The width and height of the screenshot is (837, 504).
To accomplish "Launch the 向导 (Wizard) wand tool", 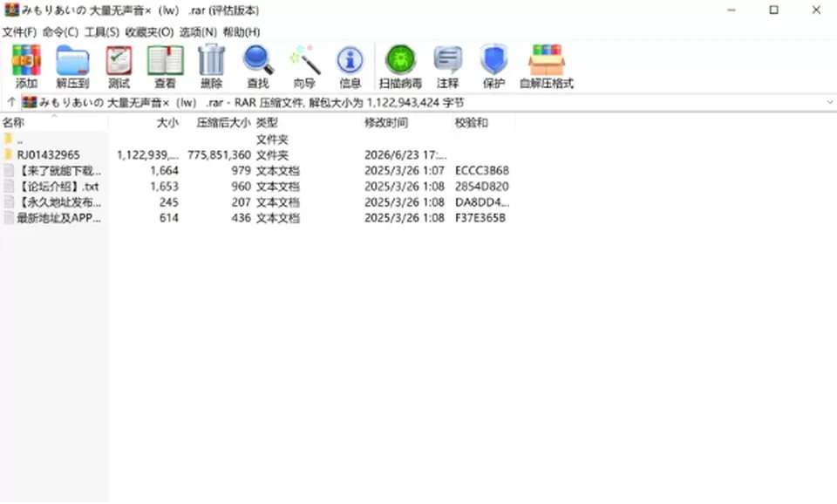I will click(x=304, y=67).
